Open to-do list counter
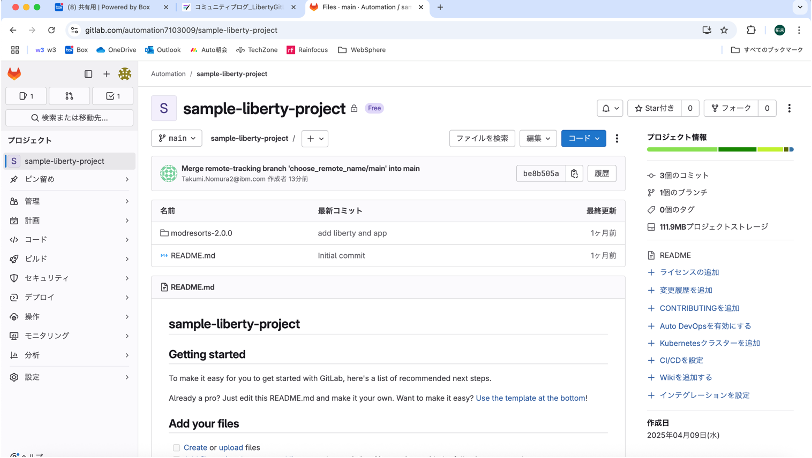 [113, 96]
